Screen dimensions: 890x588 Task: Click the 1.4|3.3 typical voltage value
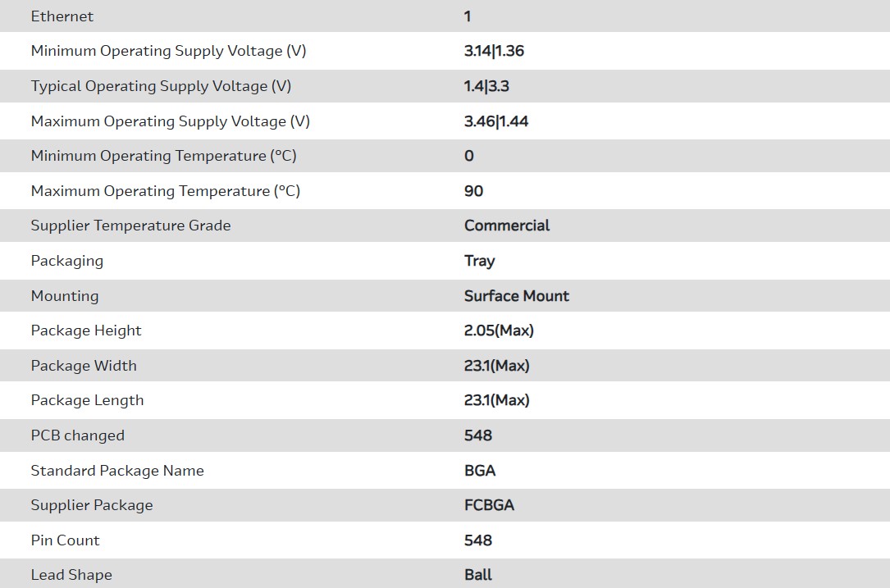pyautogui.click(x=486, y=86)
